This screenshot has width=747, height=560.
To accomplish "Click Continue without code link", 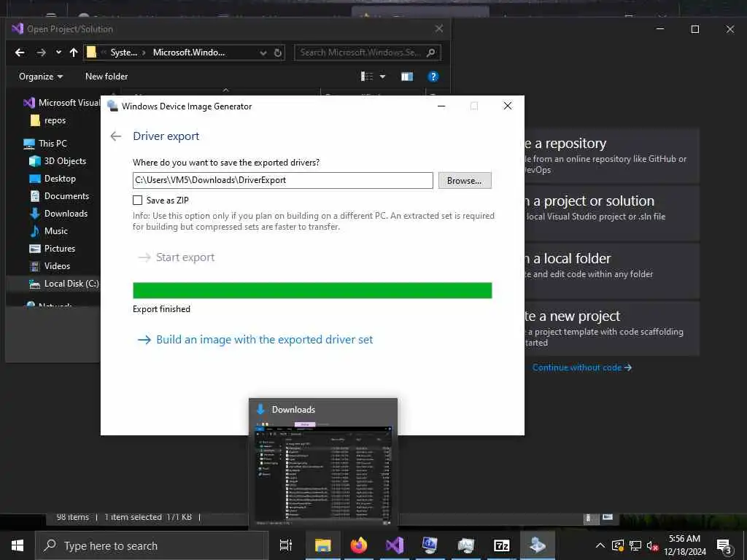I will point(581,367).
